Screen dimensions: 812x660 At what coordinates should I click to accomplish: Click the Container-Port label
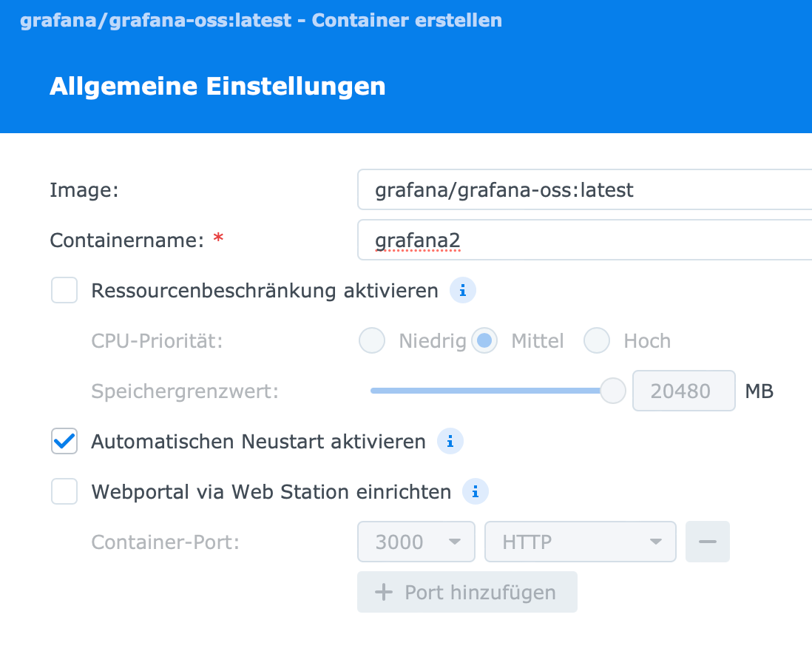(x=165, y=542)
